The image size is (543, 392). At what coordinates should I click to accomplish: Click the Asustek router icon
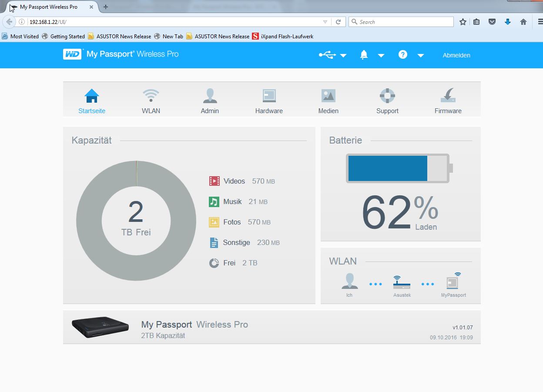(402, 282)
